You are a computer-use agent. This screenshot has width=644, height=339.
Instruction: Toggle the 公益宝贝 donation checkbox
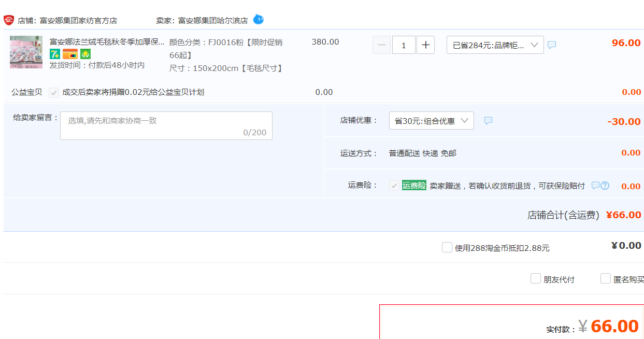tap(54, 92)
